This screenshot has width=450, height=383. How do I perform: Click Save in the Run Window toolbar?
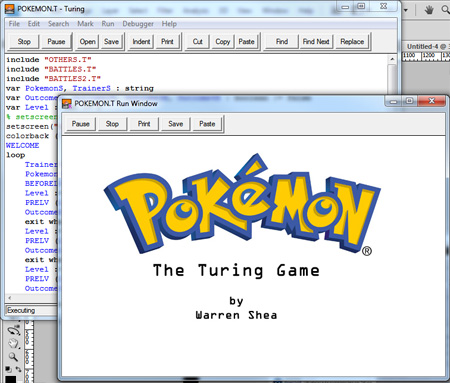(176, 124)
